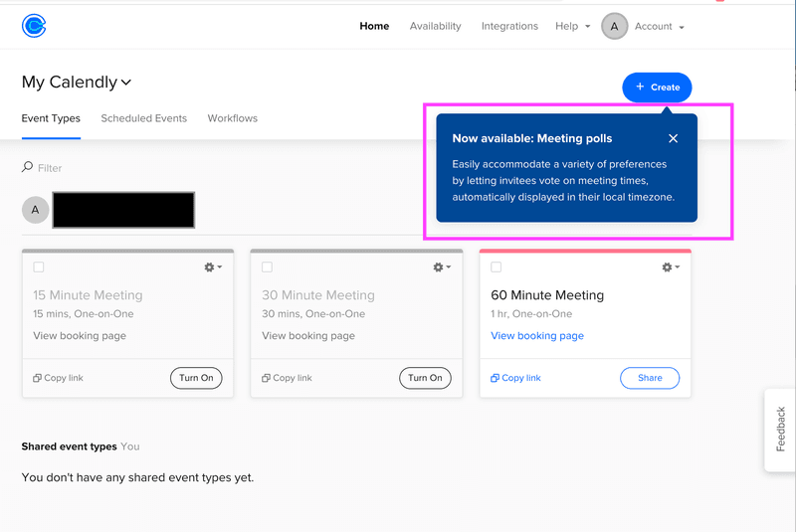Screen dimensions: 796x532
Task: Open gear settings on 15 Minute Meeting
Action: point(212,267)
